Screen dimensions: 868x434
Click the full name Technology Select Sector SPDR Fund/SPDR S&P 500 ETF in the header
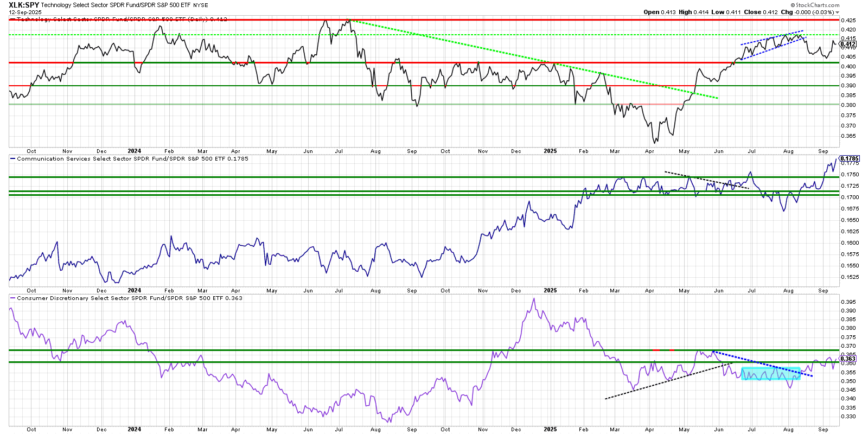pos(116,5)
